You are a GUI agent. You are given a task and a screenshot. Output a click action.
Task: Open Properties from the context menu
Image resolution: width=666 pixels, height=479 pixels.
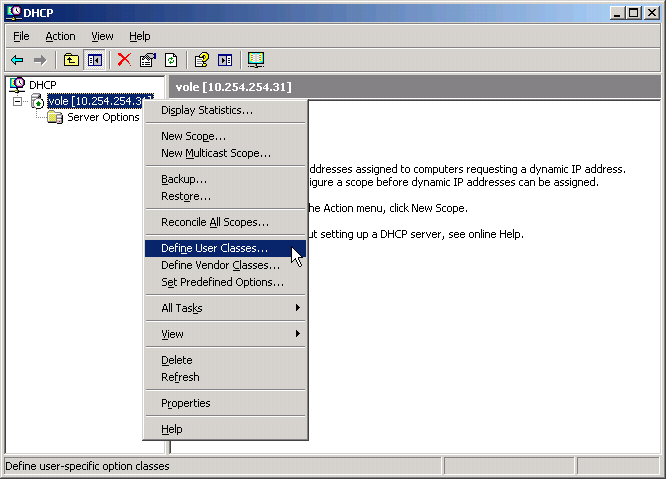(x=225, y=403)
